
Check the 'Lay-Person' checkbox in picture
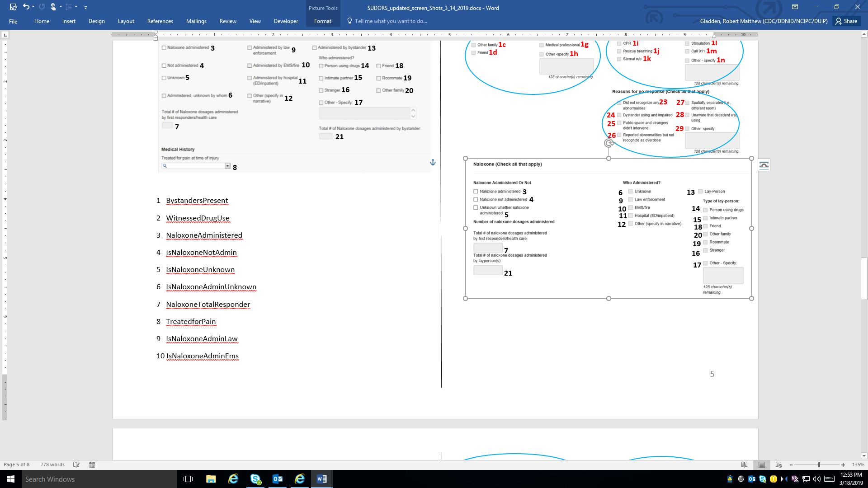[x=700, y=192]
